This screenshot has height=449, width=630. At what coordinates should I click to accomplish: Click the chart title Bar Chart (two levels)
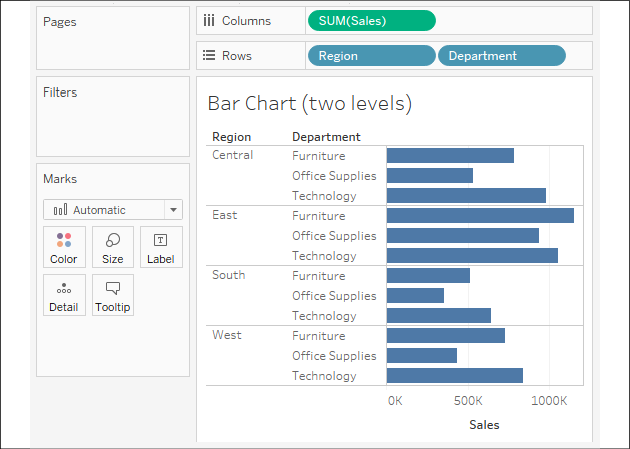click(x=309, y=104)
